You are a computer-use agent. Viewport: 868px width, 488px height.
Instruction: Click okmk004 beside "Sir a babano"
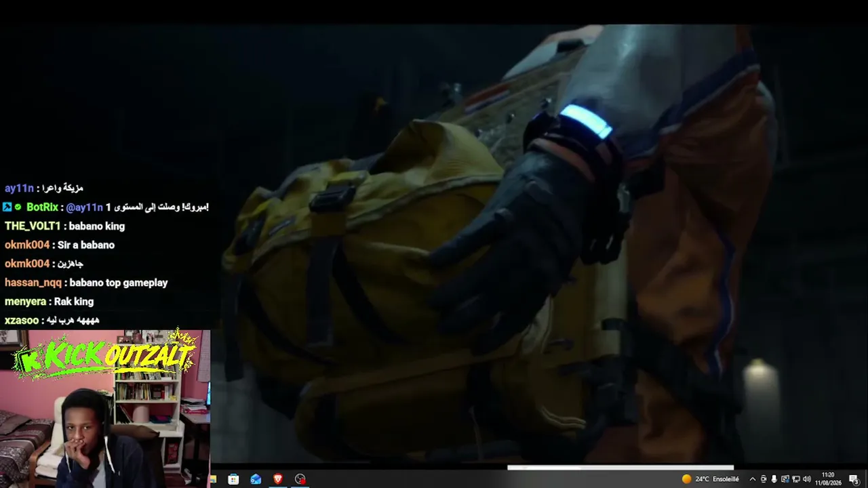tap(27, 245)
